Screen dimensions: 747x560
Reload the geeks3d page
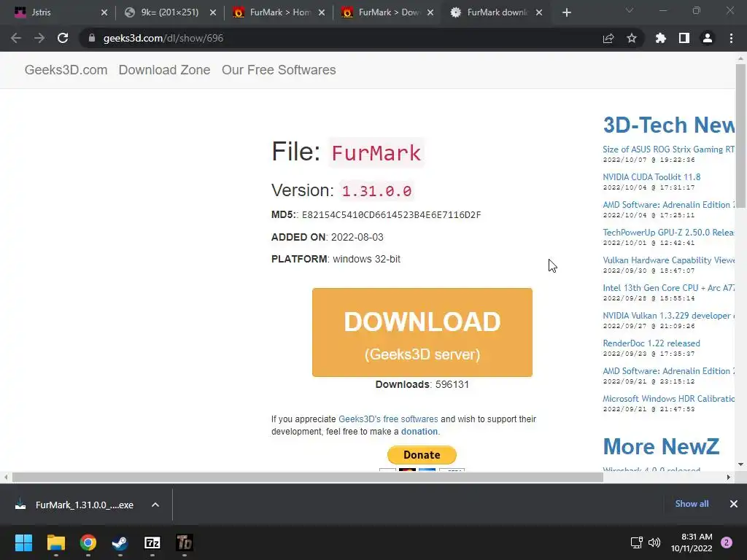(63, 38)
